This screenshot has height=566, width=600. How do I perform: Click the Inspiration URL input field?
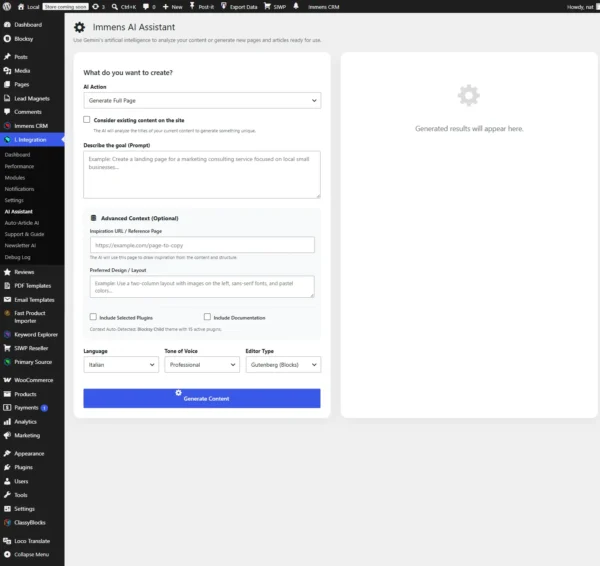[x=202, y=245]
